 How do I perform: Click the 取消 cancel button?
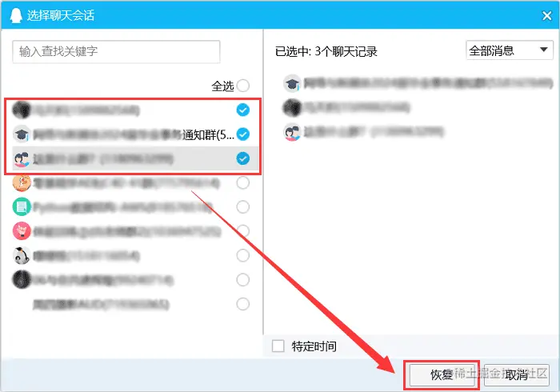(x=517, y=375)
